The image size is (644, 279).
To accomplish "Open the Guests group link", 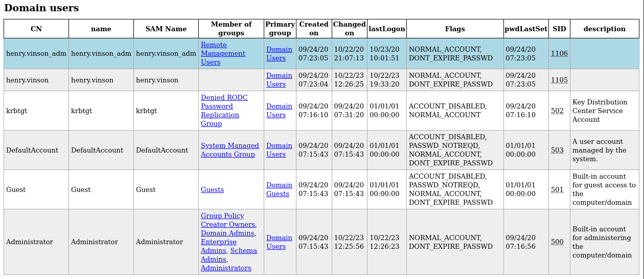I will [212, 189].
